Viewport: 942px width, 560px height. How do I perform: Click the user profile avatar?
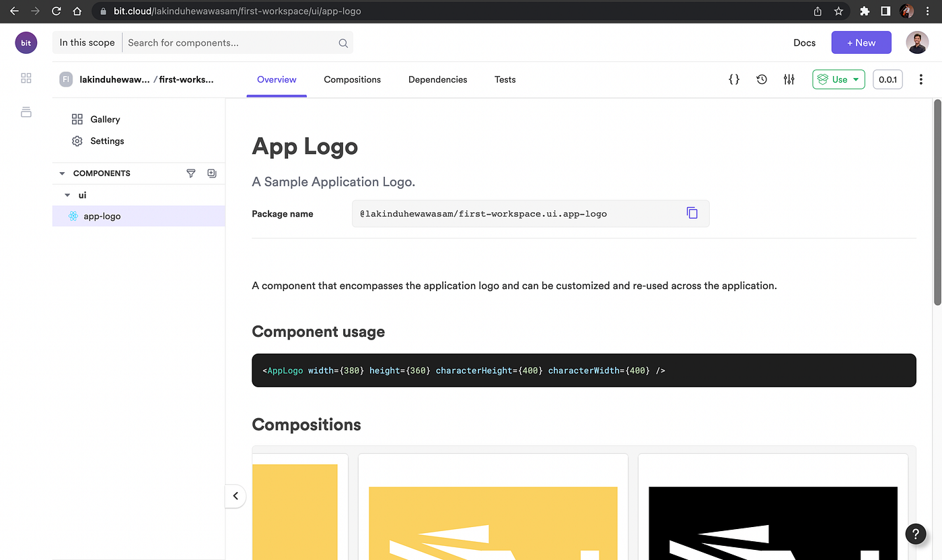pos(917,42)
